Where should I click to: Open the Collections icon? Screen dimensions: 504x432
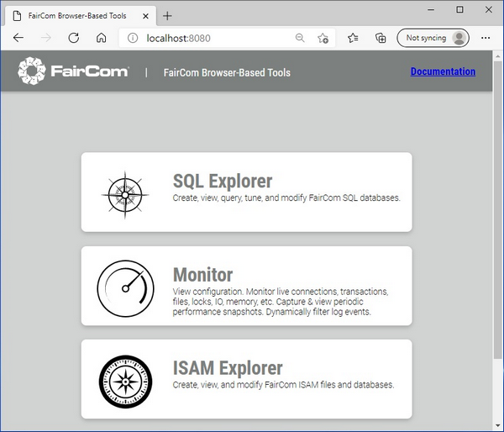click(381, 38)
